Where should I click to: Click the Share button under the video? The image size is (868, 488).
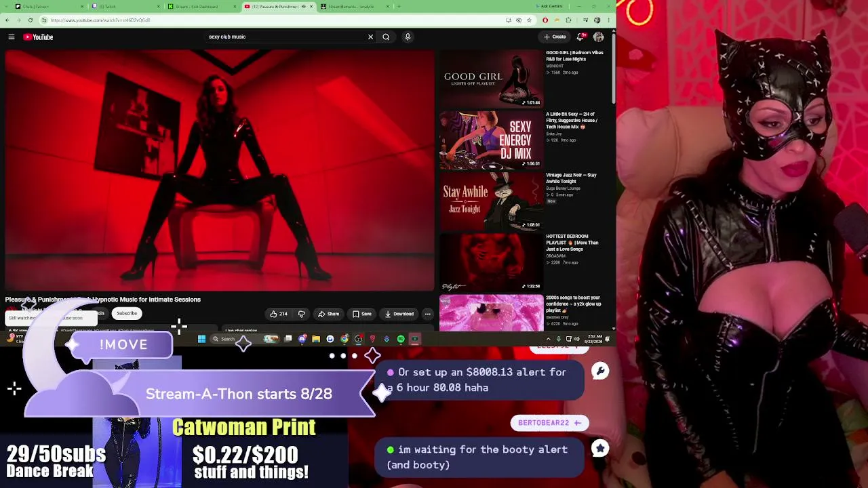click(x=328, y=314)
